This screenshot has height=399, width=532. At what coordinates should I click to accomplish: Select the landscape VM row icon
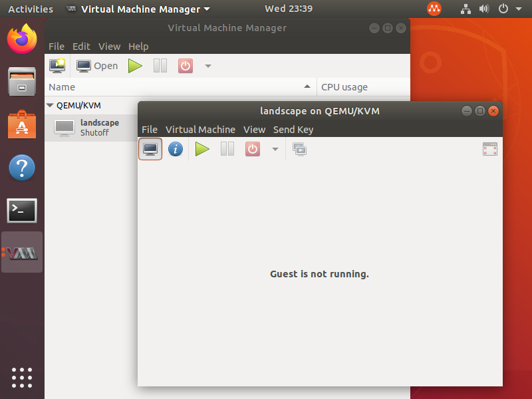click(x=65, y=128)
